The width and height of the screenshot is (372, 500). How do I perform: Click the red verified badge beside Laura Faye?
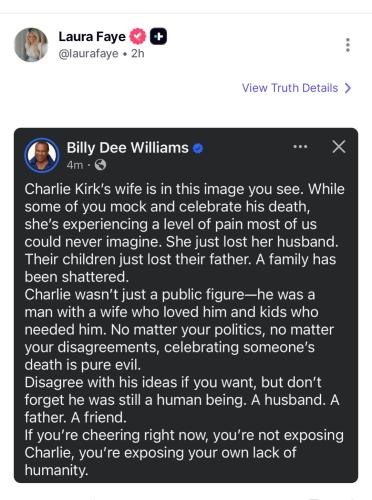pyautogui.click(x=138, y=36)
